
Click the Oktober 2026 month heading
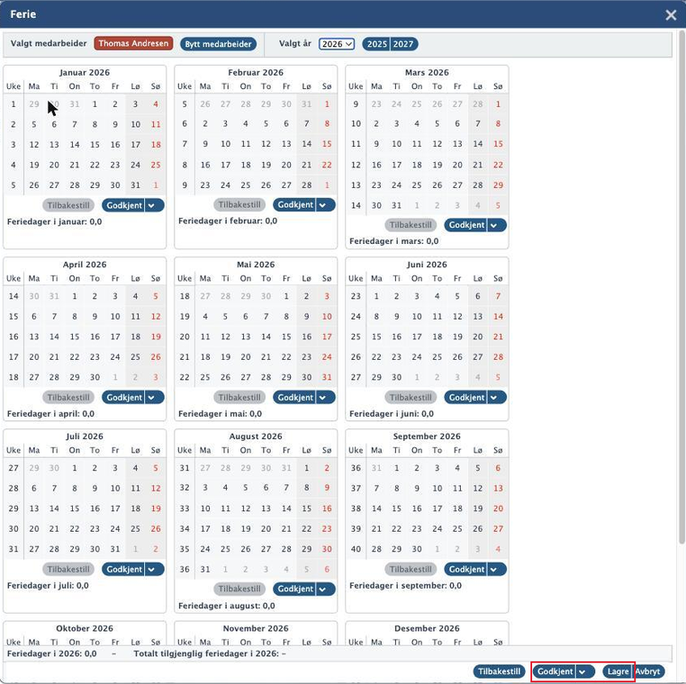tap(84, 628)
